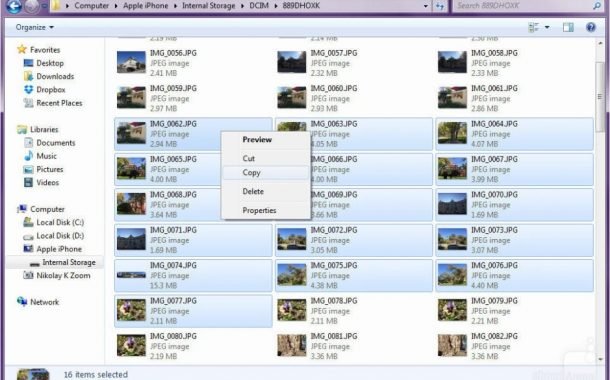Open Recent Places in the sidebar
The width and height of the screenshot is (610, 380).
[59, 103]
